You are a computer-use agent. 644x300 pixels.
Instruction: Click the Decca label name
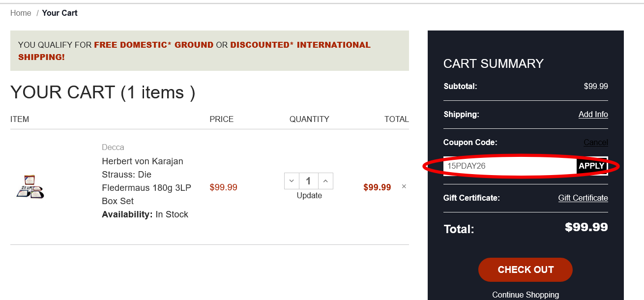click(113, 147)
